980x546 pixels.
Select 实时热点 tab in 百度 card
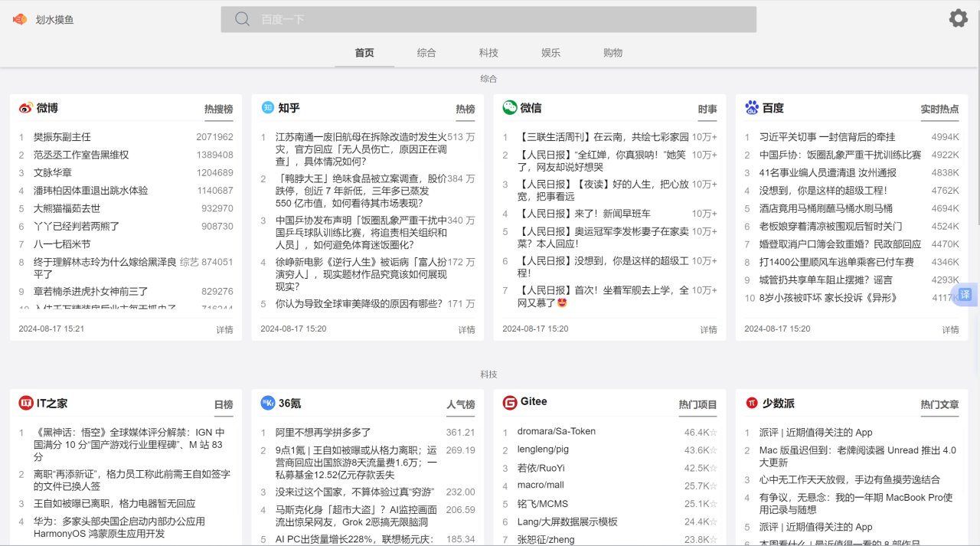click(x=939, y=110)
